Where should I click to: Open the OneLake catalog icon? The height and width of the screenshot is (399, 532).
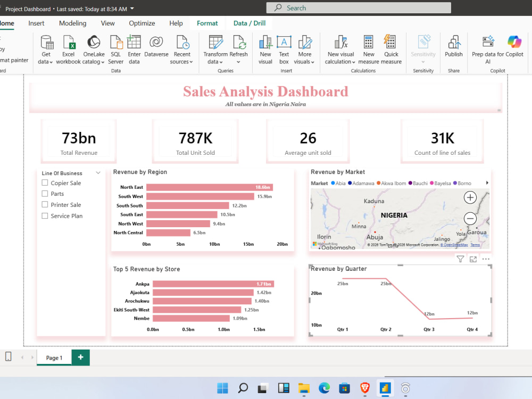(94, 43)
